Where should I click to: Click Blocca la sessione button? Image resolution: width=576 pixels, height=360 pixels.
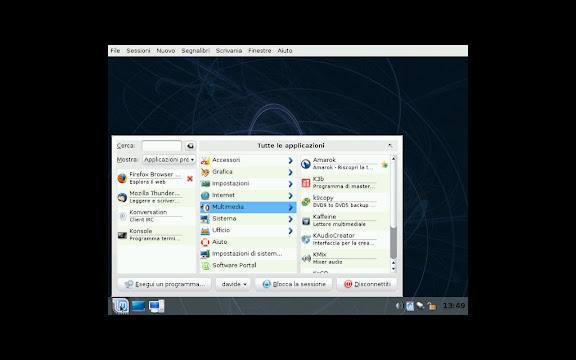[294, 284]
